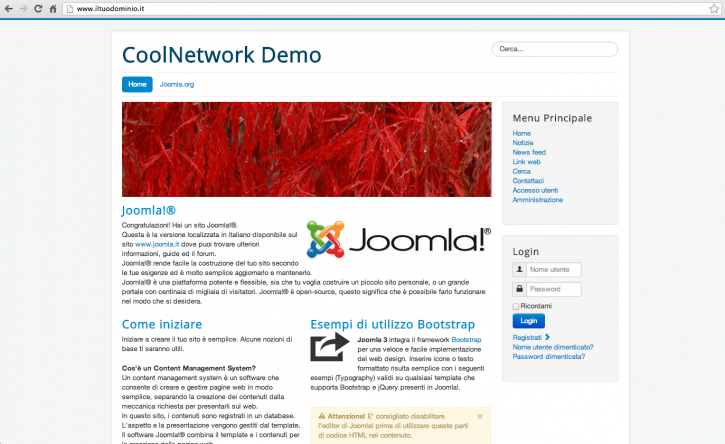Image resolution: width=725 pixels, height=444 pixels.
Task: Select Link web in Menu Principale
Action: pyautogui.click(x=526, y=161)
